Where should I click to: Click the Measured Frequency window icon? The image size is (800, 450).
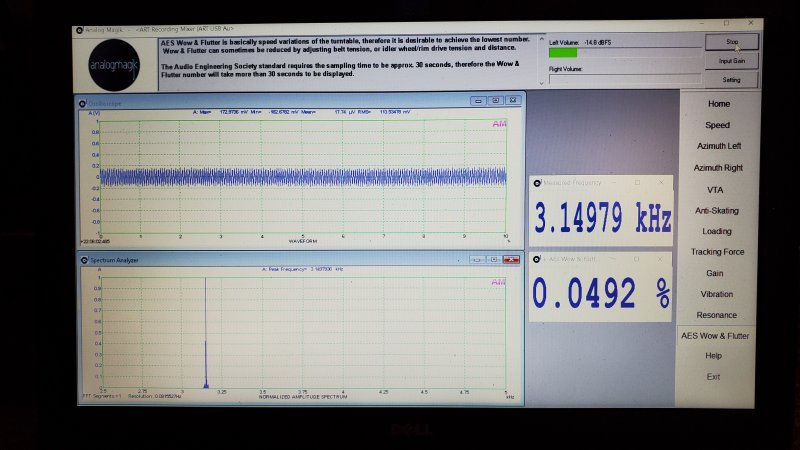(537, 183)
